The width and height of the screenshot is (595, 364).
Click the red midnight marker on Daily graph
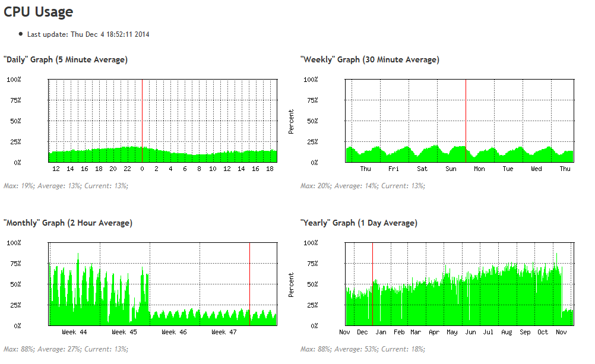coord(143,121)
